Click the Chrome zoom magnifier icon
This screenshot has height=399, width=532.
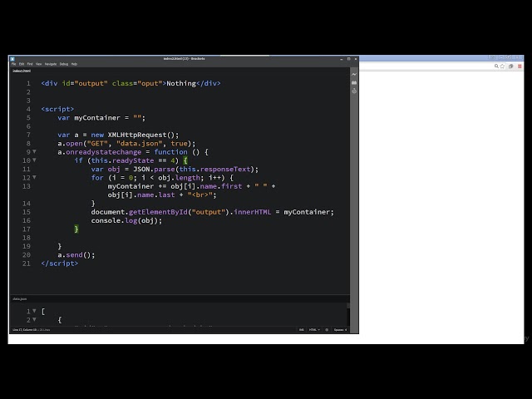[x=496, y=66]
